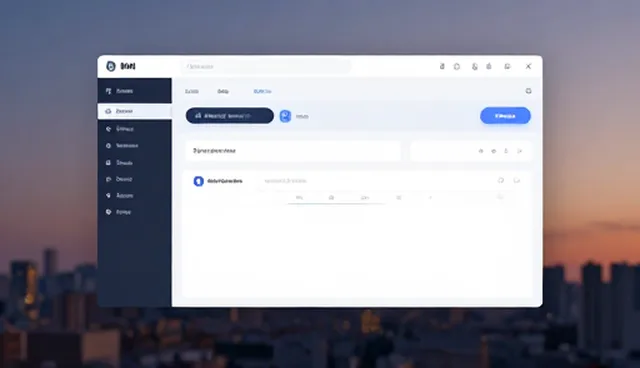Open the third sidebar entry below the highlighted one
Image resolution: width=640 pixels, height=368 pixels.
tap(135, 163)
